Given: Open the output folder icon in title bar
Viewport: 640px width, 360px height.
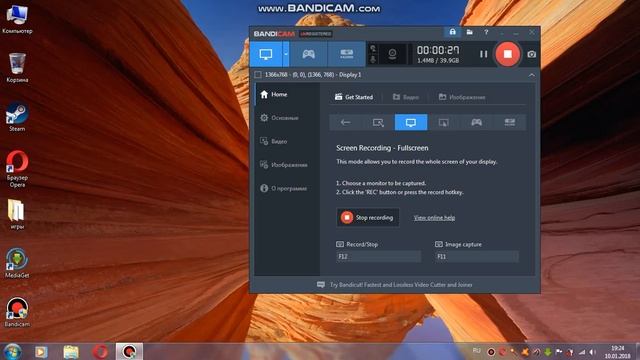Looking at the screenshot, I should [470, 32].
